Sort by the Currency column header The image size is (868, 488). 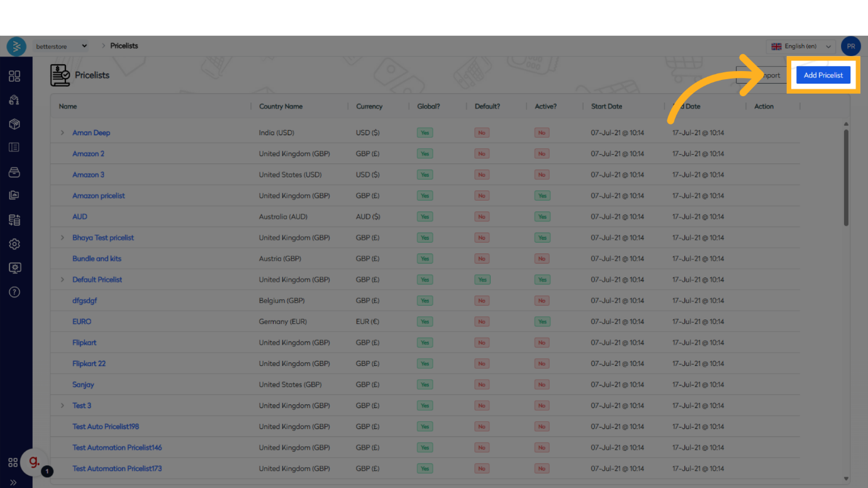pyautogui.click(x=369, y=106)
